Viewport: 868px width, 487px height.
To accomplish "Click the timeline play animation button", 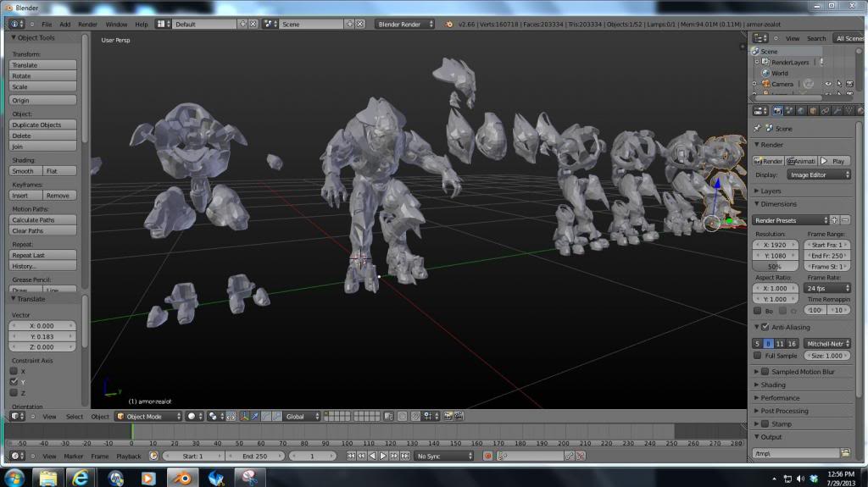I will 382,456.
